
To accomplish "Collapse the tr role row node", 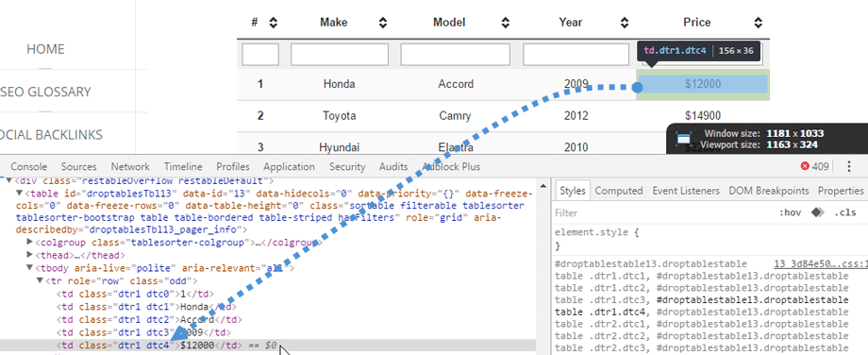I will pyautogui.click(x=40, y=280).
